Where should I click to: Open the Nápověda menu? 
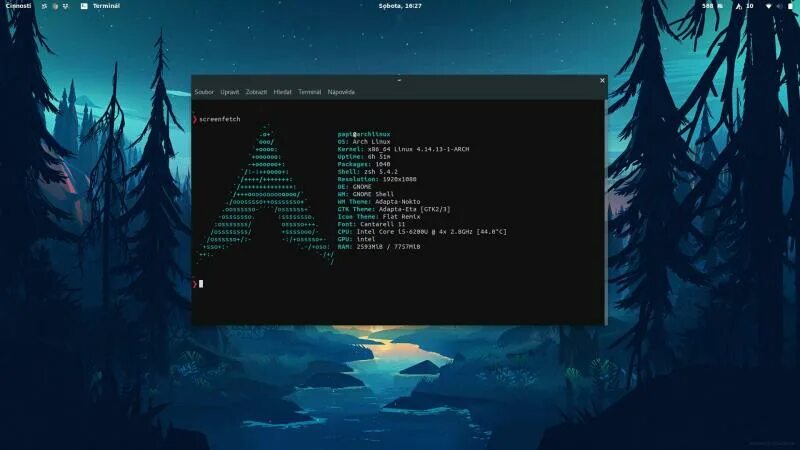341,92
